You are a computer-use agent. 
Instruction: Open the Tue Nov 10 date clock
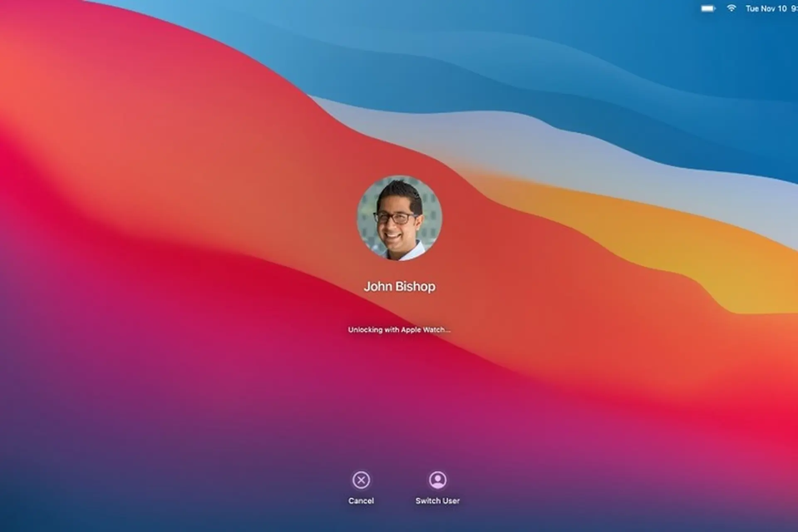click(x=771, y=8)
